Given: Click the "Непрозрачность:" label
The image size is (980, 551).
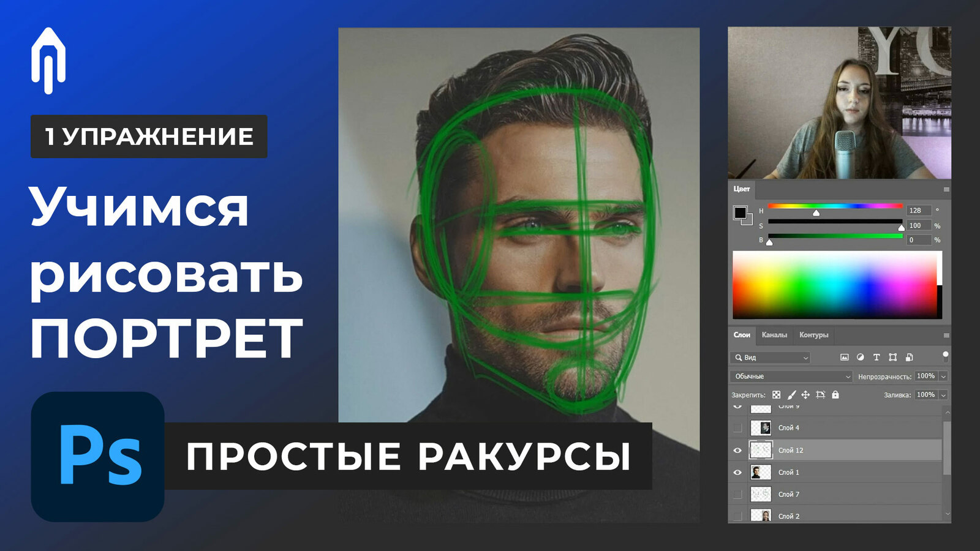Looking at the screenshot, I should tap(884, 377).
